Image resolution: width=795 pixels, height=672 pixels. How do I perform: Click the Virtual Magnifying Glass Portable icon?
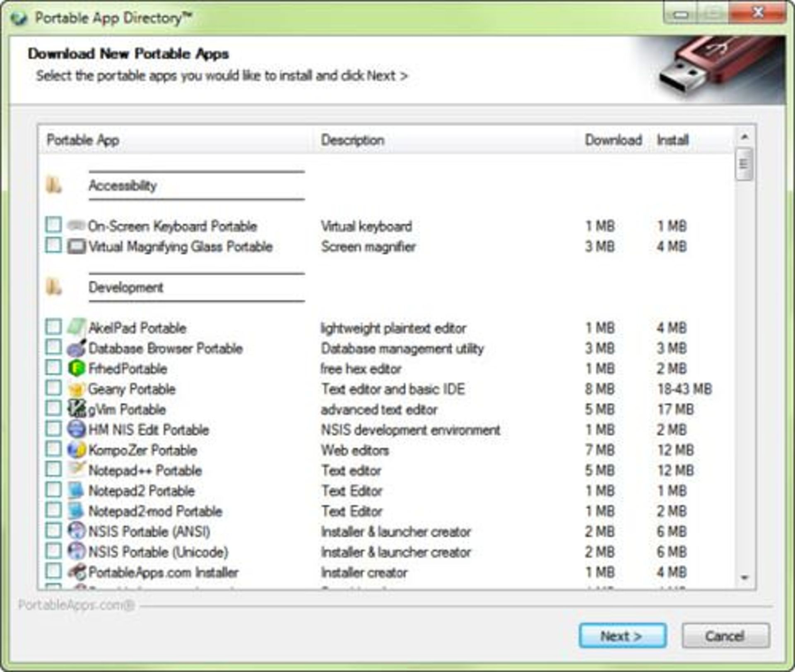(76, 246)
